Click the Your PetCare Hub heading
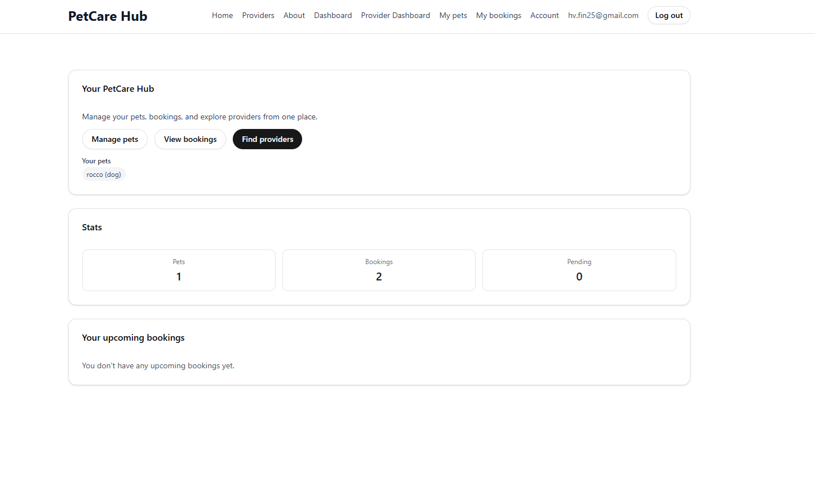The image size is (815, 504). pyautogui.click(x=118, y=88)
